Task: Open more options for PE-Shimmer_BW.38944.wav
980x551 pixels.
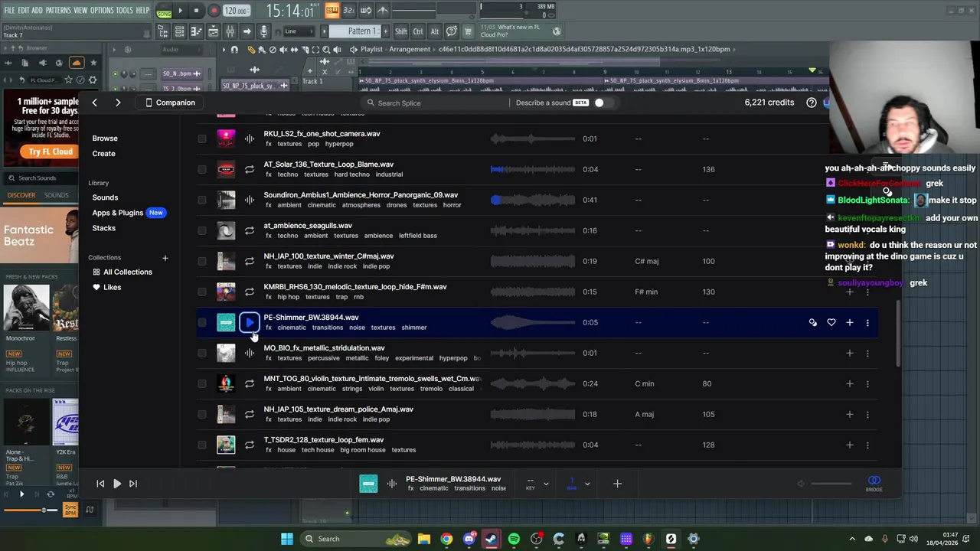Action: 867,322
